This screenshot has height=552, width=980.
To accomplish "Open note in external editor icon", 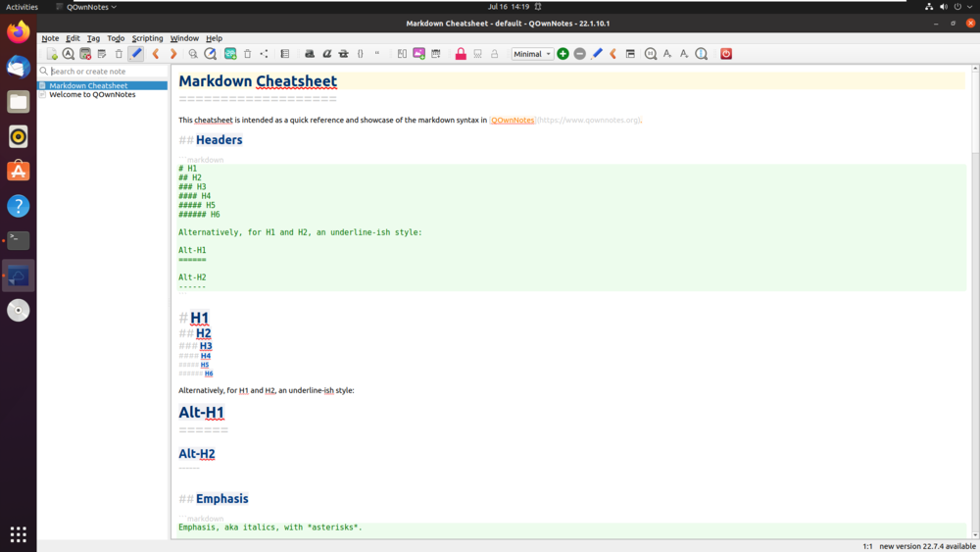I will coord(102,54).
